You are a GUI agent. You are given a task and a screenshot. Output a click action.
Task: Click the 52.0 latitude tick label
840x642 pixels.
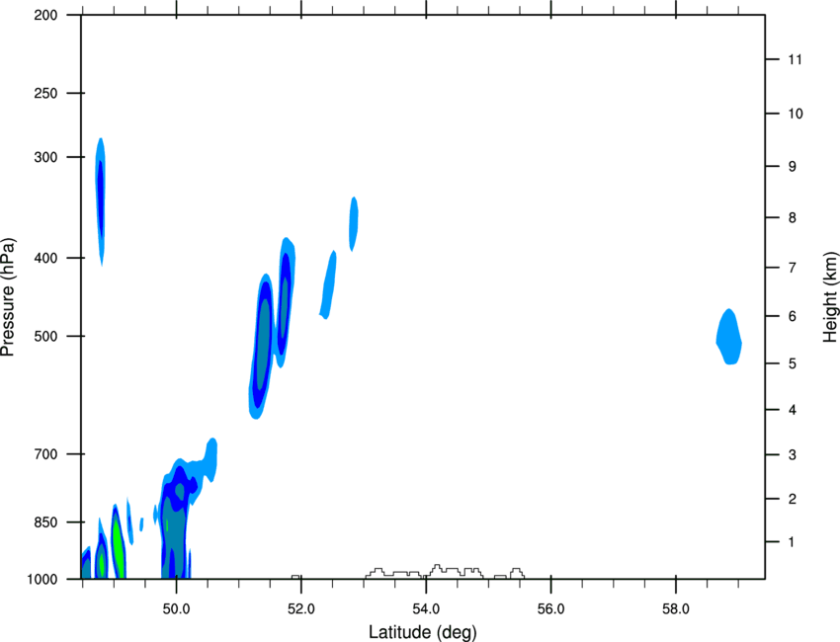point(301,608)
